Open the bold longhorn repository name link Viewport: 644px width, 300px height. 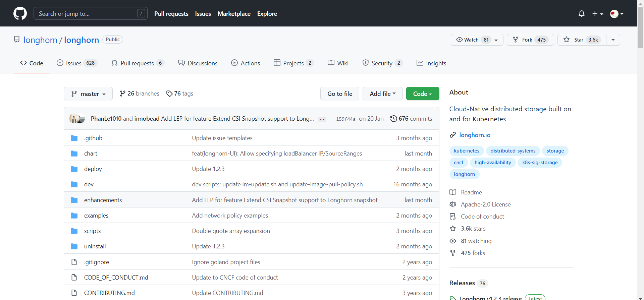coord(82,40)
